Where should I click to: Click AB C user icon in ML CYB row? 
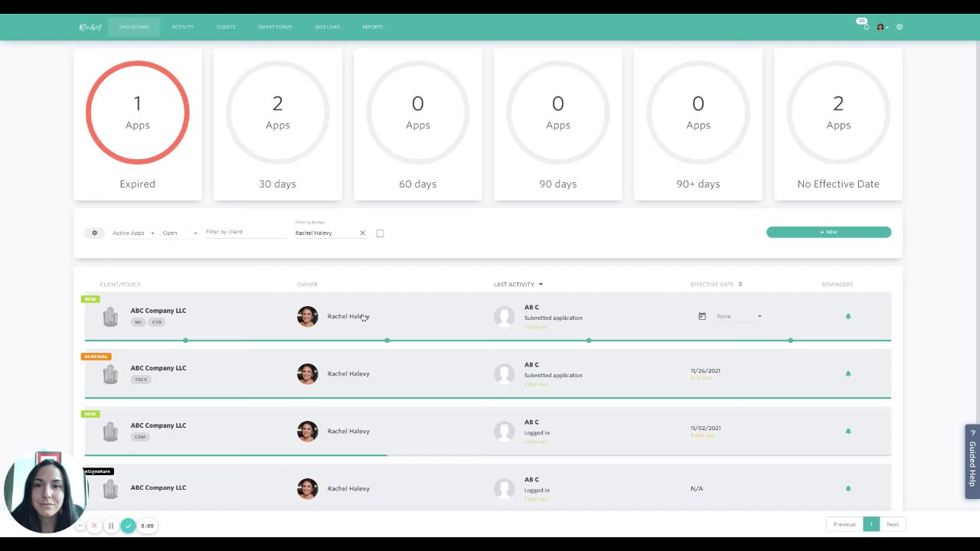(x=505, y=316)
